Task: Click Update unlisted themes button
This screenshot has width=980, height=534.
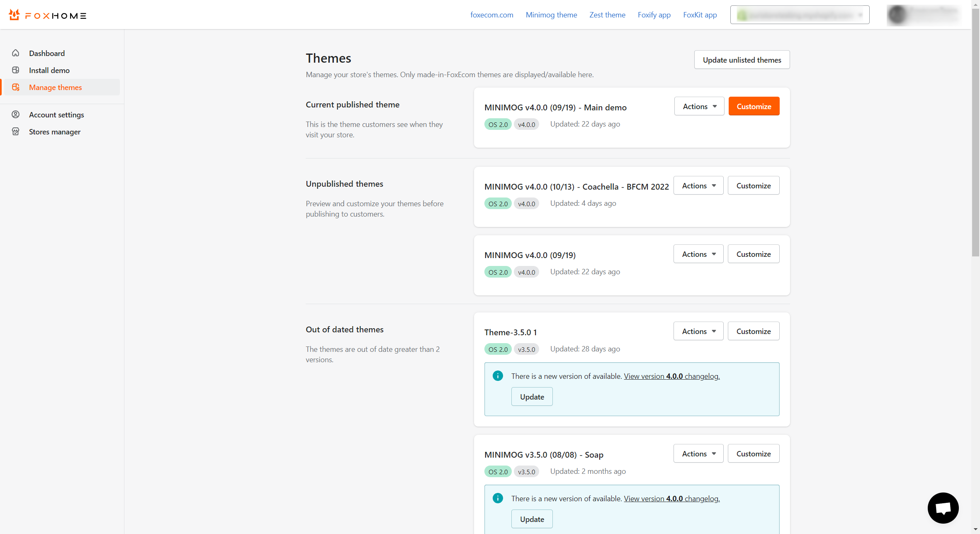Action: click(x=742, y=60)
